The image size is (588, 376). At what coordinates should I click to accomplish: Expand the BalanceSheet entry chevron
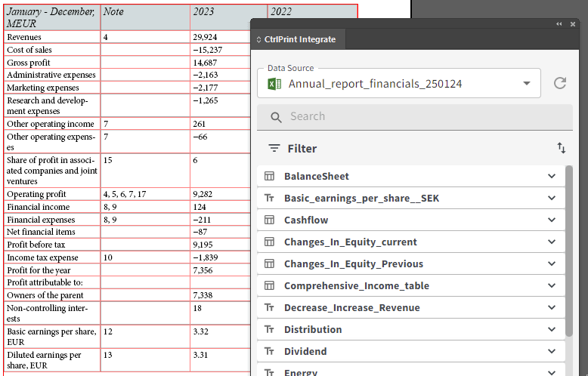pos(551,176)
